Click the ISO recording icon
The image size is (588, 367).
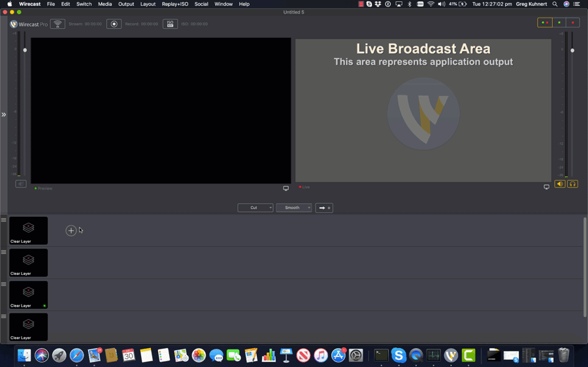[x=170, y=24]
